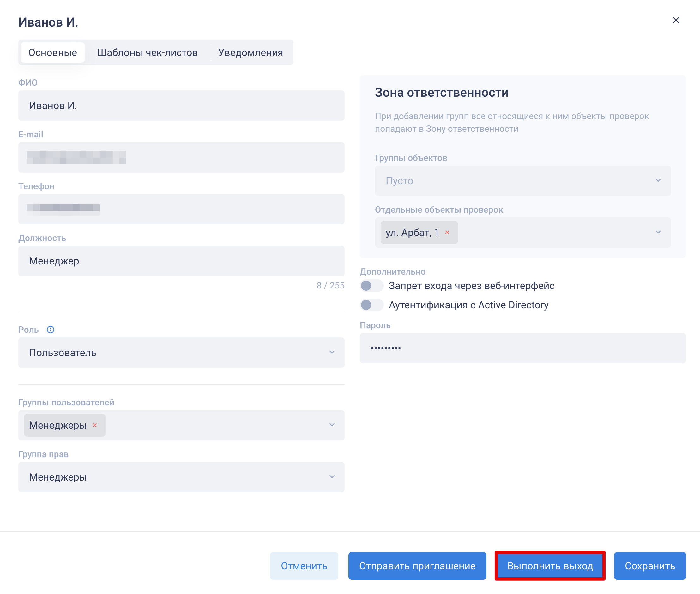Image resolution: width=700 pixels, height=594 pixels.
Task: Click the Зона ответственности heading
Action: pyautogui.click(x=441, y=93)
